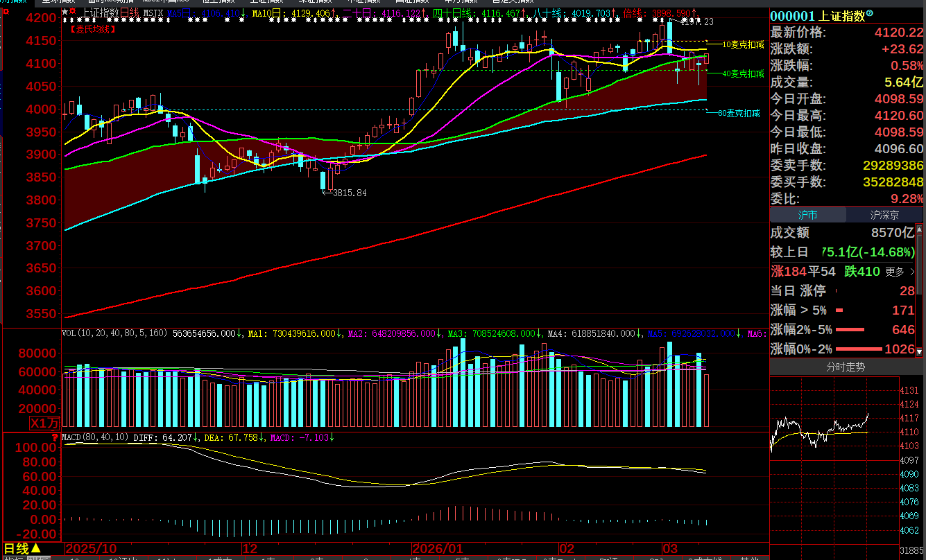The height and width of the screenshot is (560, 926).
Task: Click the circular info icon after 上证指数 title
Action: pos(870,14)
